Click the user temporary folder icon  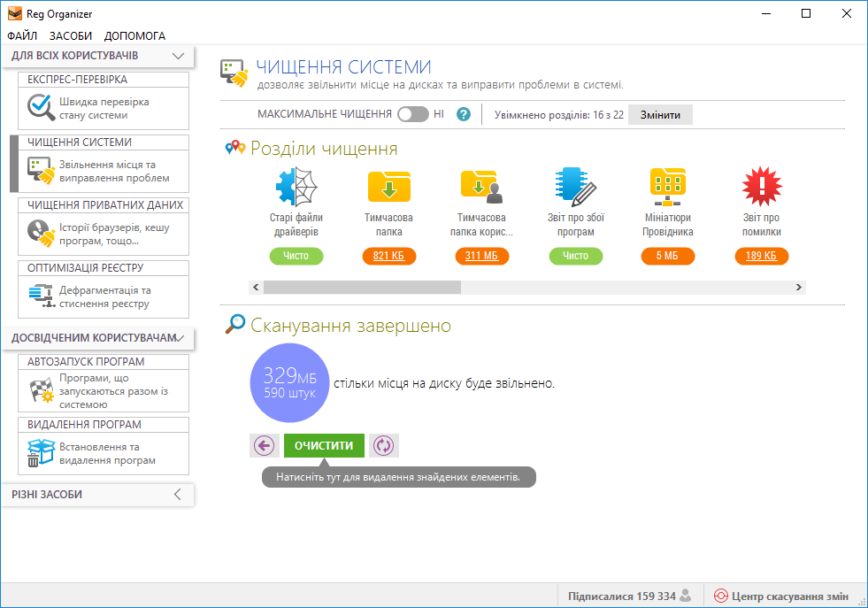point(481,187)
